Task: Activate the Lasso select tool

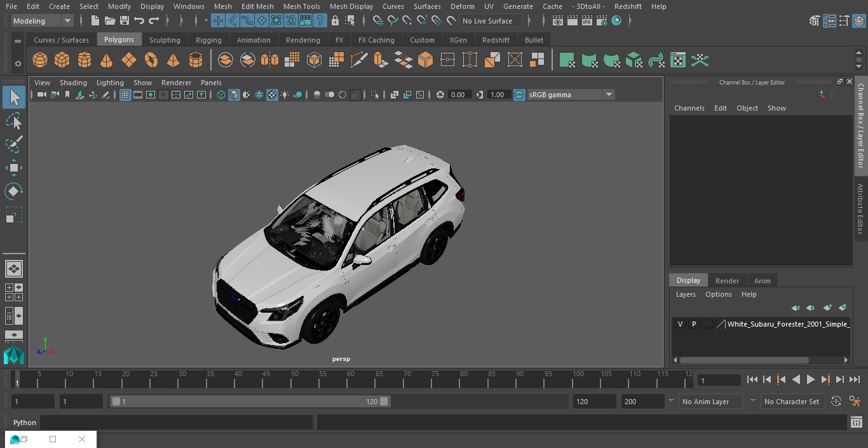Action: pos(14,121)
